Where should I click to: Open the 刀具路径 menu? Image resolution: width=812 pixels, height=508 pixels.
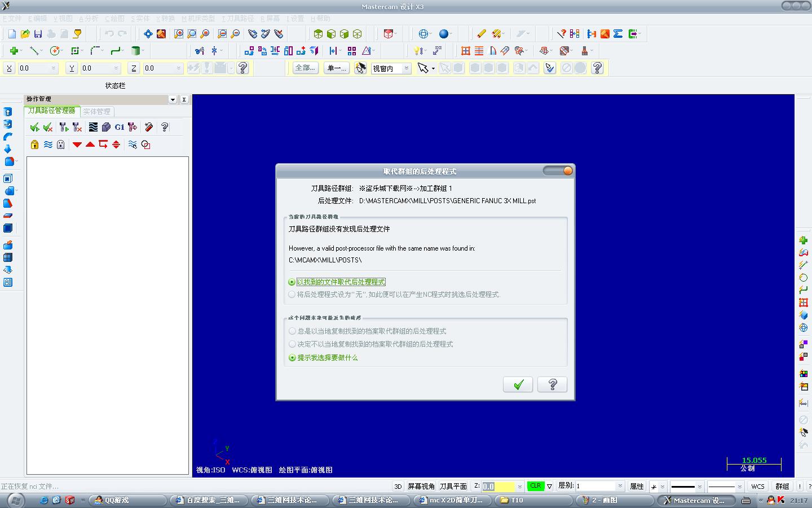pyautogui.click(x=238, y=19)
